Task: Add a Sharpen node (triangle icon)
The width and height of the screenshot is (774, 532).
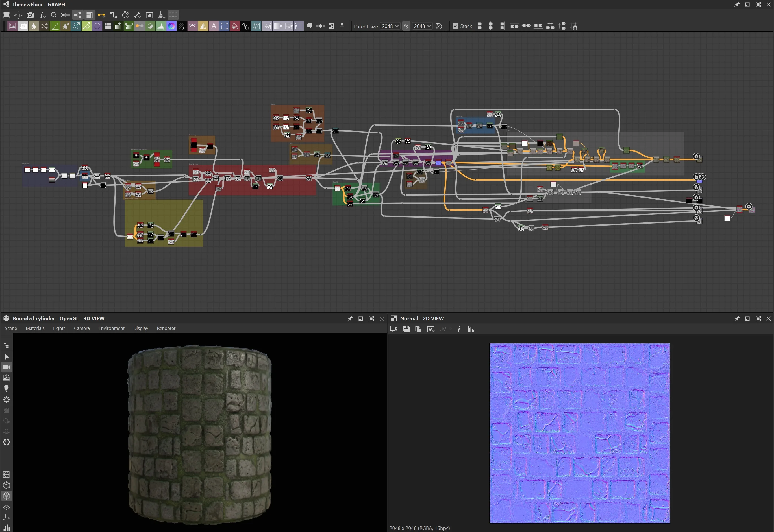Action: click(203, 26)
